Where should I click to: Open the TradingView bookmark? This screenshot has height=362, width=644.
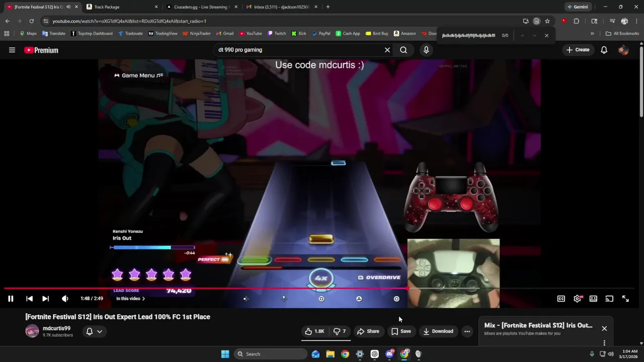pyautogui.click(x=163, y=34)
